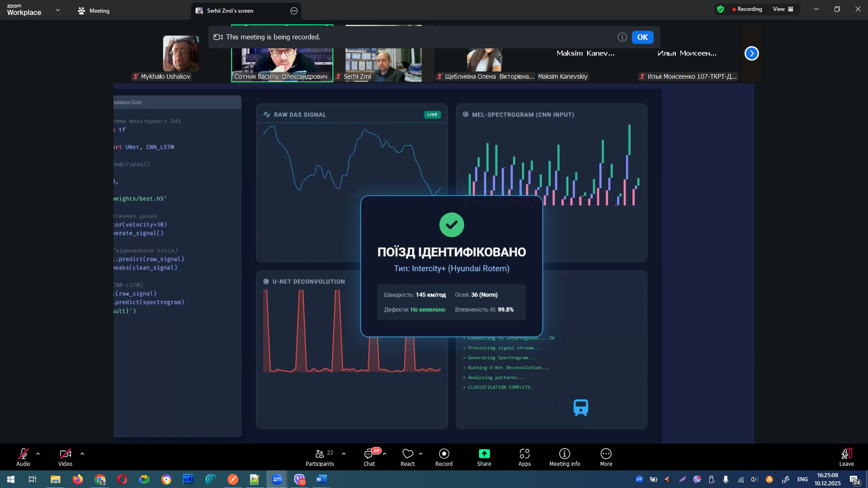Open the Apps panel

[524, 457]
